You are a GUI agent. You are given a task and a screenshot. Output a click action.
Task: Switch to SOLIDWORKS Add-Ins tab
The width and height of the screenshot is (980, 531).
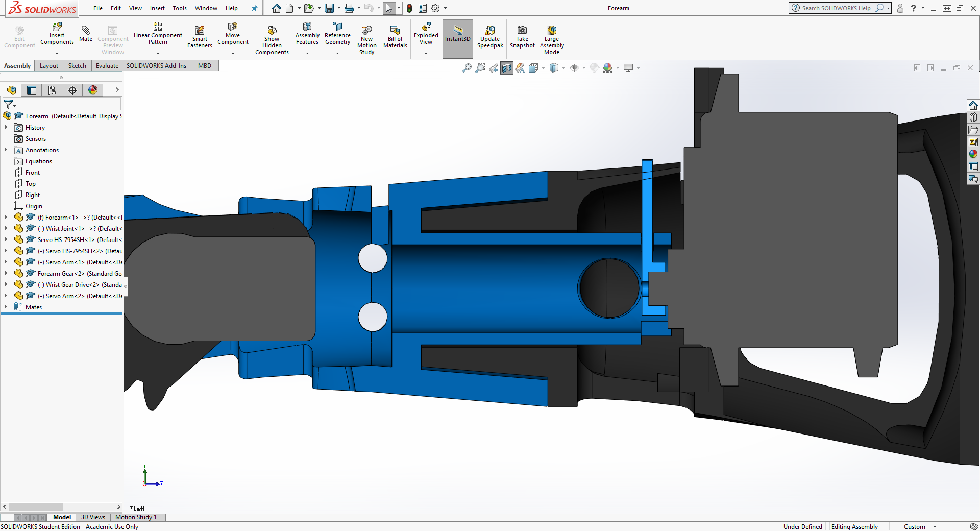(x=156, y=66)
